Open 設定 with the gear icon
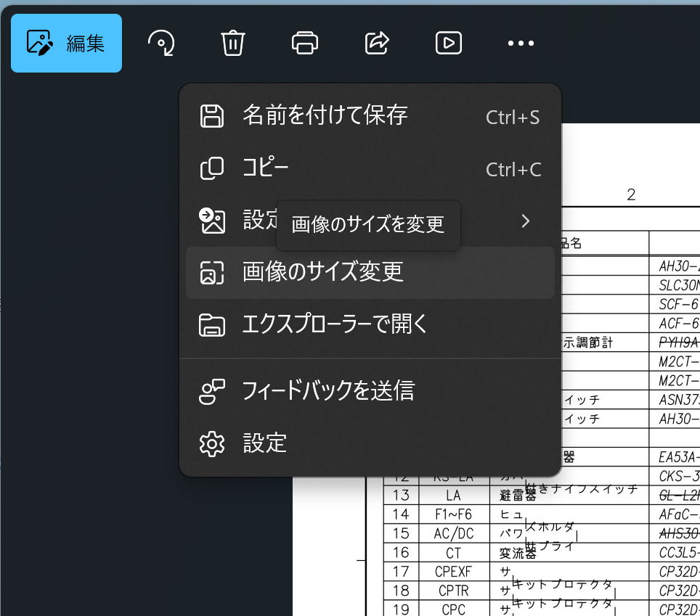This screenshot has width=700, height=616. (x=212, y=443)
